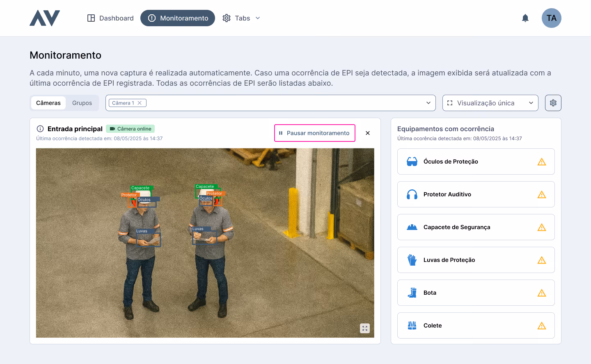Open the Monitoramento tab
Viewport: 591px width, 364px height.
point(178,18)
